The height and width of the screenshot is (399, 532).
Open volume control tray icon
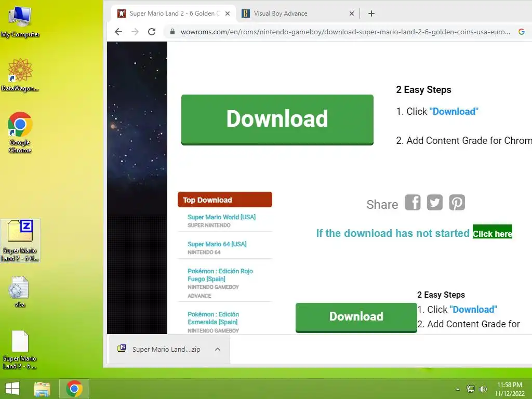click(x=483, y=389)
